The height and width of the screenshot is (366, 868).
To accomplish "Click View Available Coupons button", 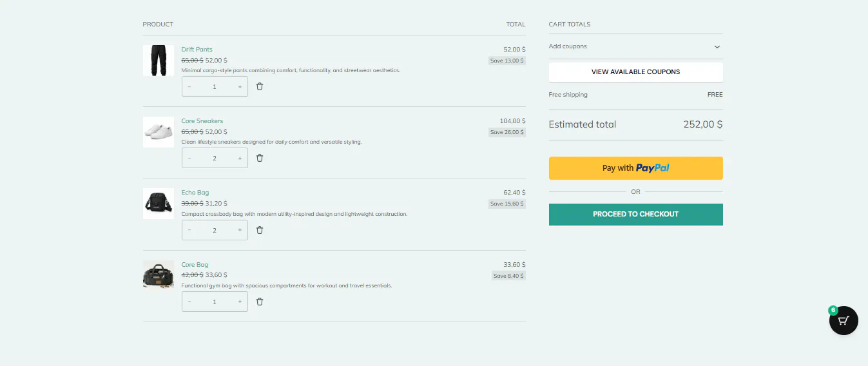I will pyautogui.click(x=635, y=72).
